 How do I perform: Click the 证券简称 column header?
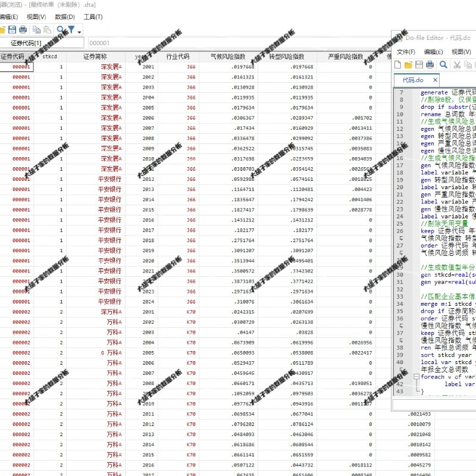(x=95, y=57)
